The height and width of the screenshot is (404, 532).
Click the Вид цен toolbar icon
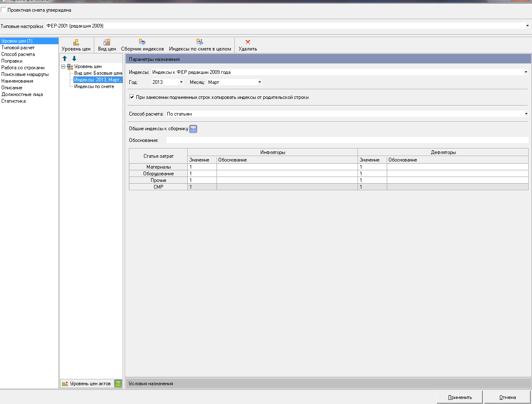coord(107,43)
